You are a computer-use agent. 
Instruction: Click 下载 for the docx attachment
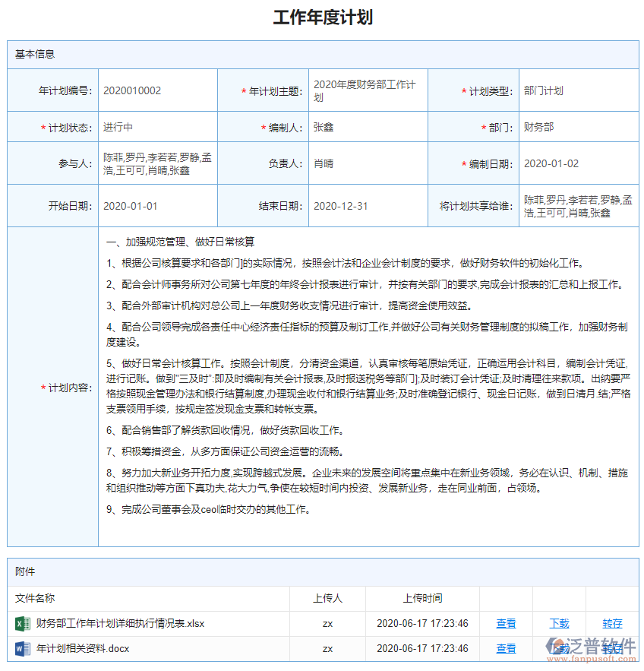[x=560, y=649]
